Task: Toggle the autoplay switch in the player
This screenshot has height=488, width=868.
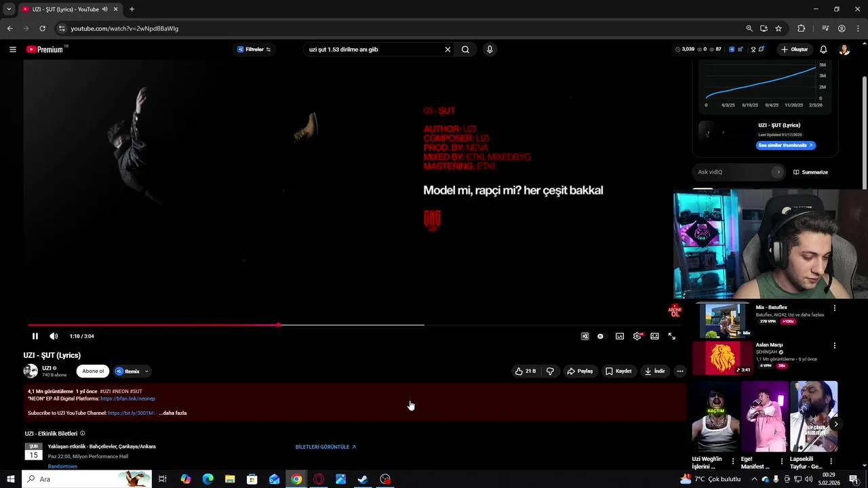Action: [x=601, y=336]
